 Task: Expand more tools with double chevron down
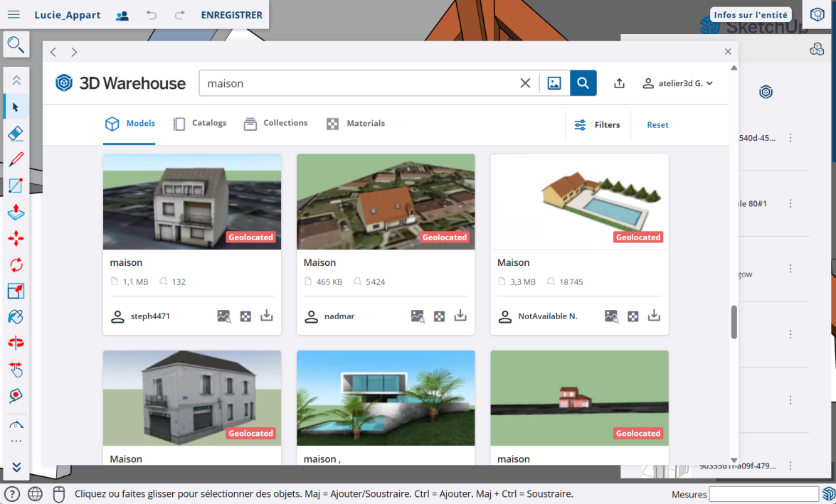[16, 467]
